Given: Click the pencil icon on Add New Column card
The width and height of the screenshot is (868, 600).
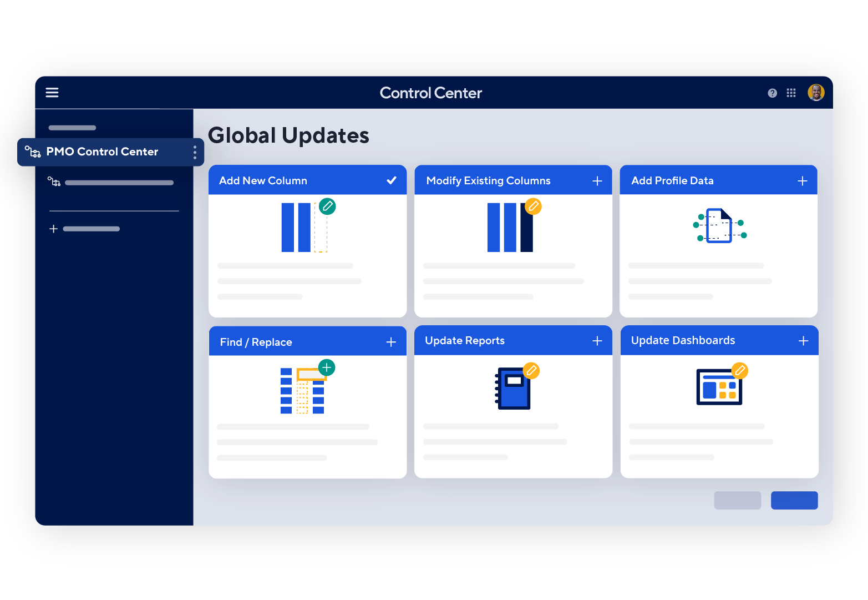Looking at the screenshot, I should tap(327, 206).
